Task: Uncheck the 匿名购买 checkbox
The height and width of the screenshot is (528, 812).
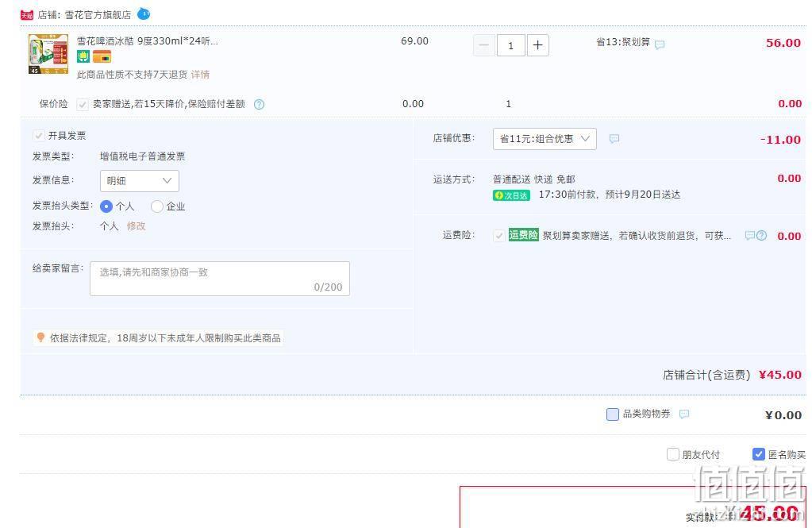Action: pos(759,454)
